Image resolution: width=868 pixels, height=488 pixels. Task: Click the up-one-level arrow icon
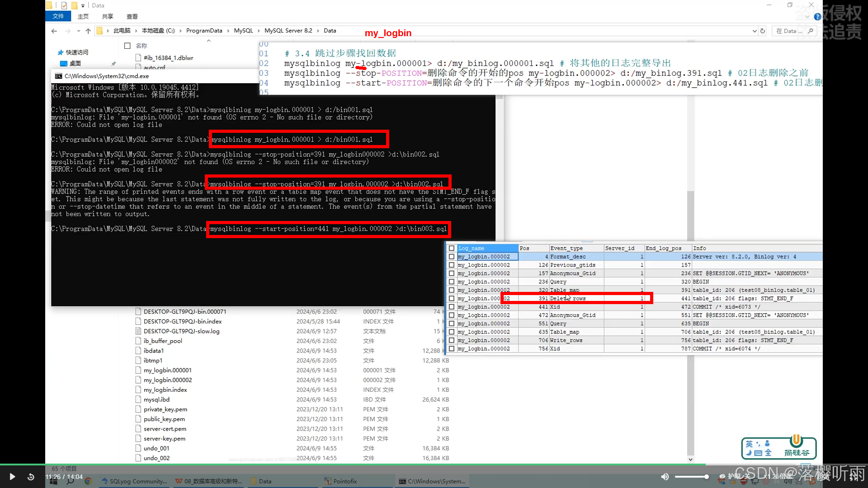point(88,31)
